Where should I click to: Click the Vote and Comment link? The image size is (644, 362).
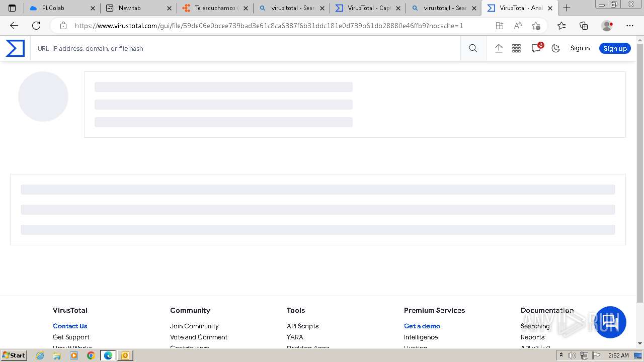tap(199, 337)
